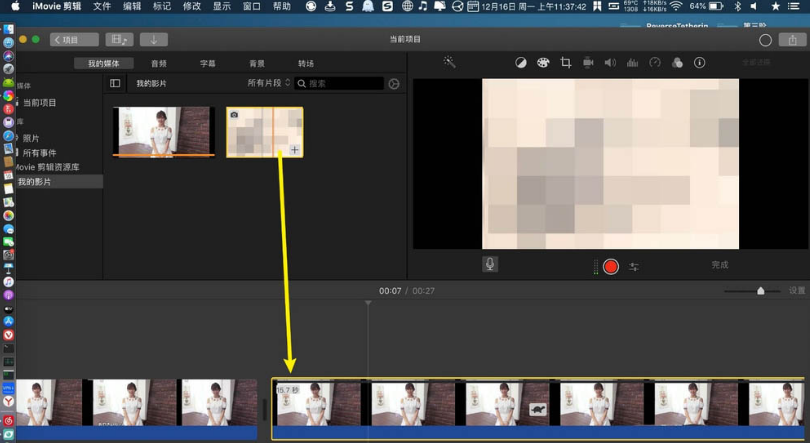Select the pixelated photo thumbnail in browser
Image resolution: width=810 pixels, height=443 pixels.
tap(264, 132)
